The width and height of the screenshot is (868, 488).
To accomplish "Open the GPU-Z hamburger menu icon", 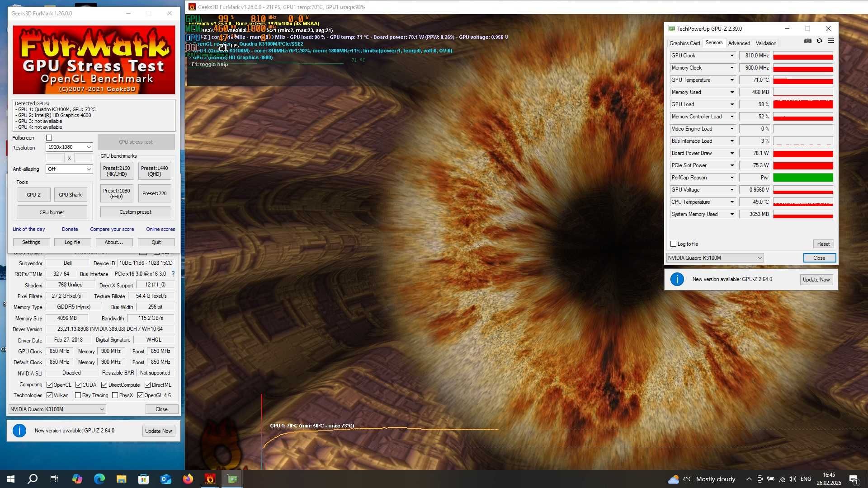I will (x=831, y=41).
